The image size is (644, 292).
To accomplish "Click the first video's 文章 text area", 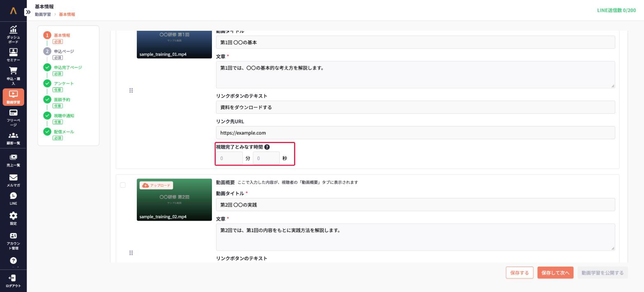I will point(415,75).
